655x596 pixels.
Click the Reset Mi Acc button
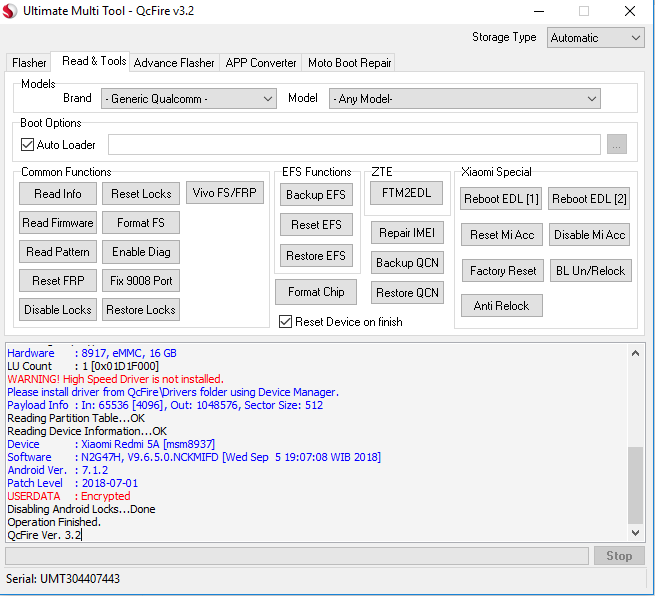[502, 235]
